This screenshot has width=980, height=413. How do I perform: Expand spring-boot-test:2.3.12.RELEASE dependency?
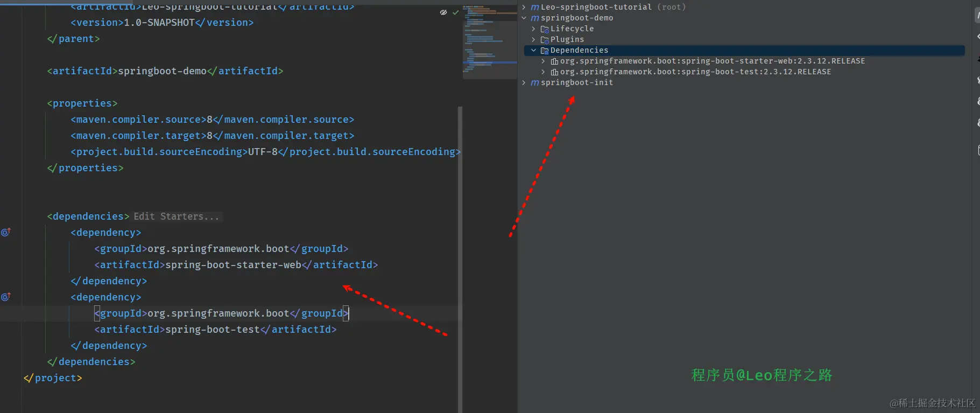(x=543, y=72)
